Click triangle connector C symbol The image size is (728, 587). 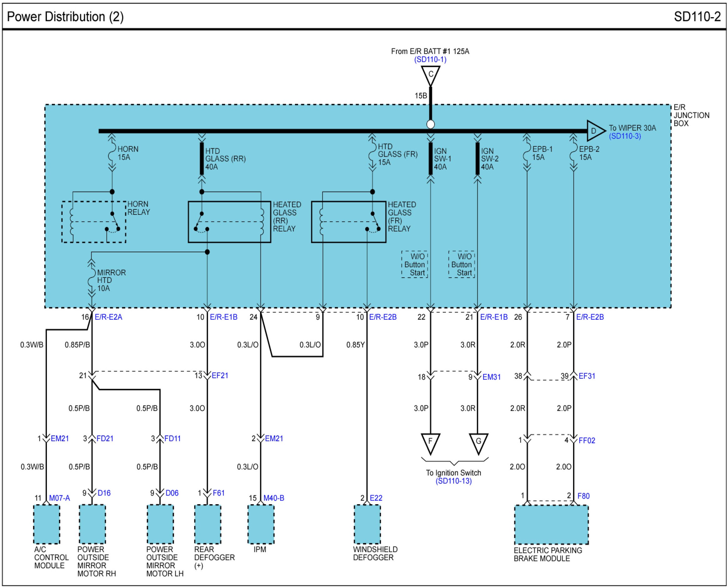(430, 74)
